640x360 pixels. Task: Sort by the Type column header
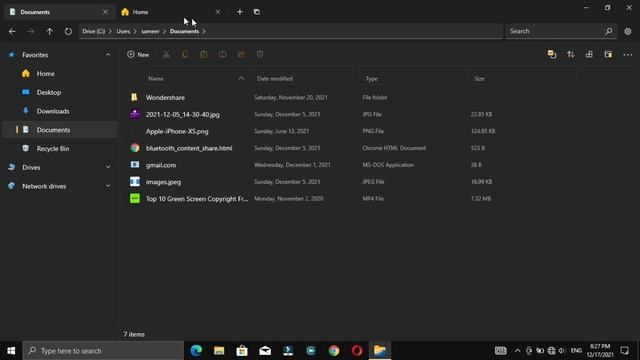(x=371, y=78)
